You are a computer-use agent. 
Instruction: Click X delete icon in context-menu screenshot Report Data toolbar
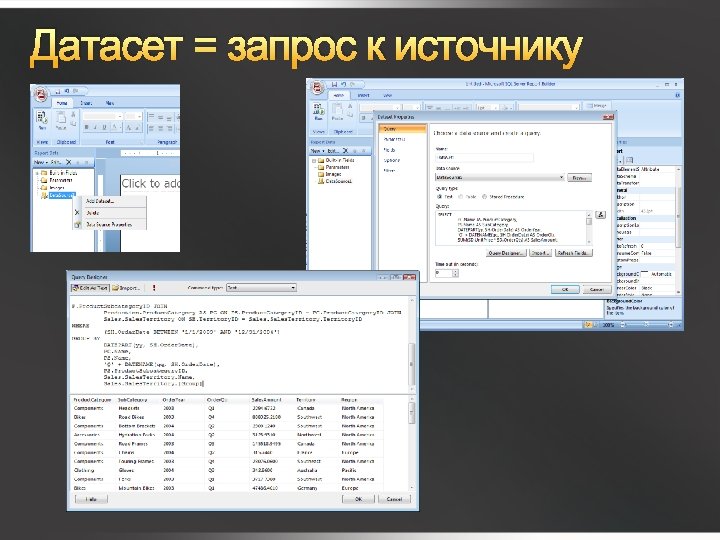pos(69,162)
